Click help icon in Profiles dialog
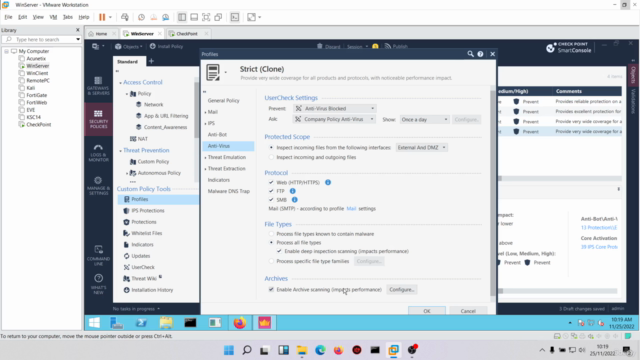The width and height of the screenshot is (640, 360). click(x=480, y=54)
